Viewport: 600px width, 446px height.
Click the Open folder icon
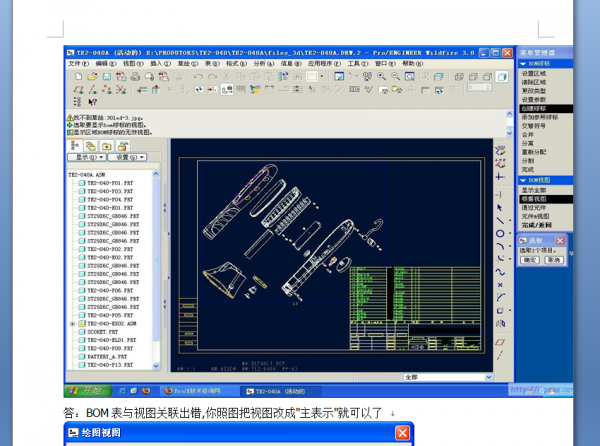click(x=93, y=77)
